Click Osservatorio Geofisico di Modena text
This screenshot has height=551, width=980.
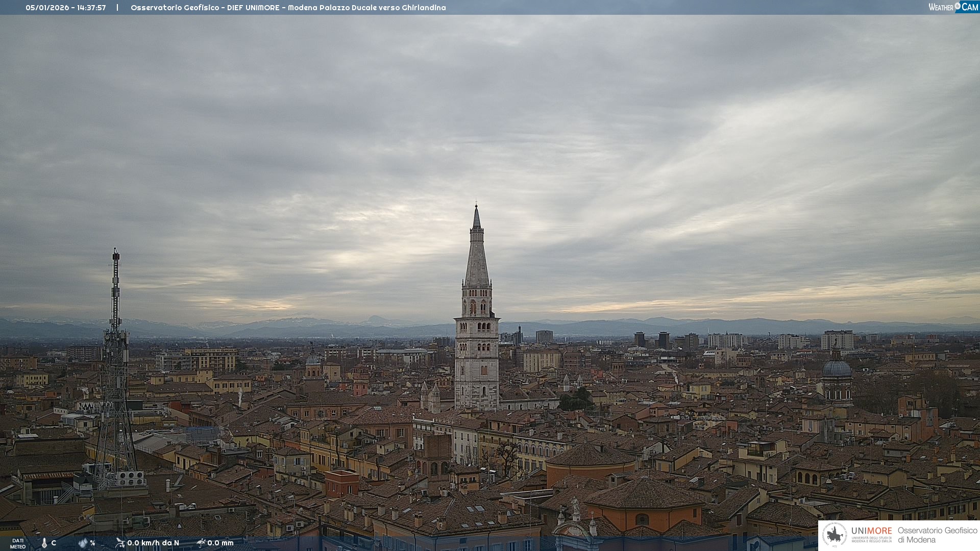[937, 535]
